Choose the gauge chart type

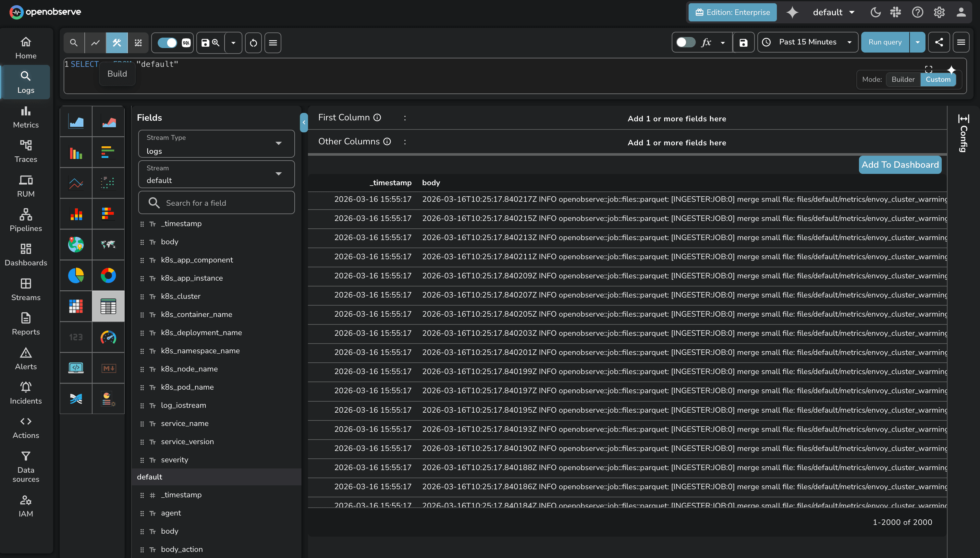click(108, 337)
